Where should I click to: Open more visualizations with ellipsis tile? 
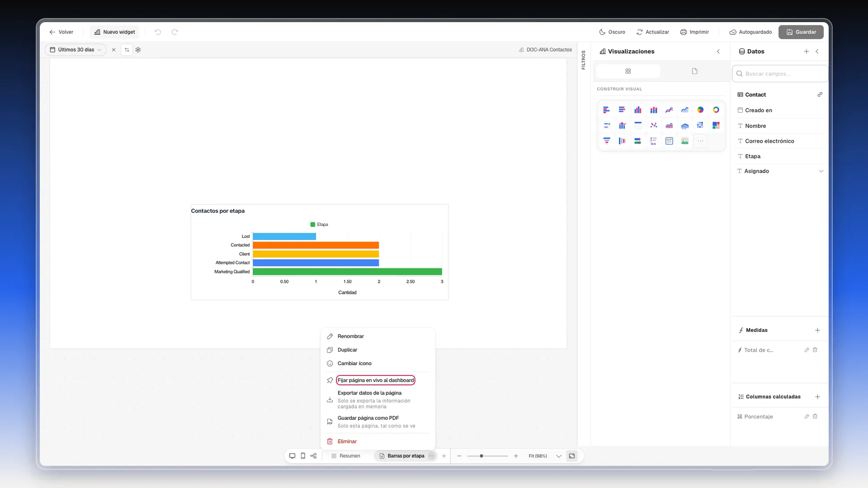click(700, 141)
